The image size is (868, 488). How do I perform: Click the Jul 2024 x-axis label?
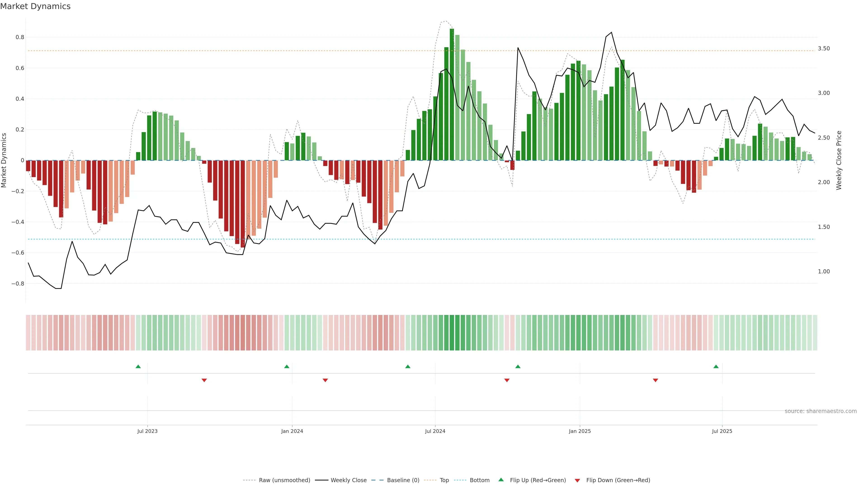pyautogui.click(x=435, y=431)
